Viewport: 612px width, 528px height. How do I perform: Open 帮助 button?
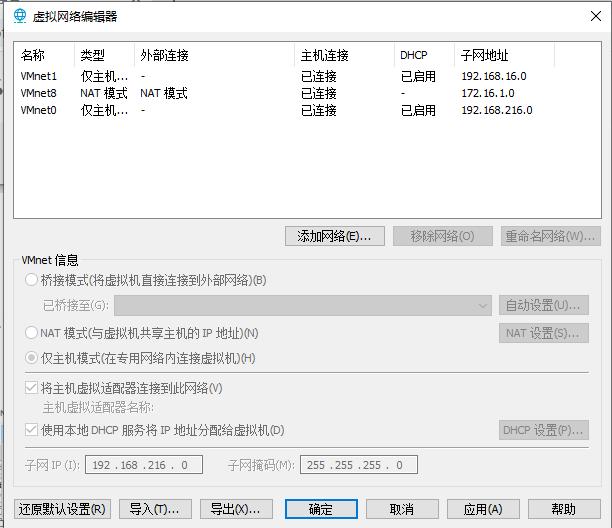(564, 509)
